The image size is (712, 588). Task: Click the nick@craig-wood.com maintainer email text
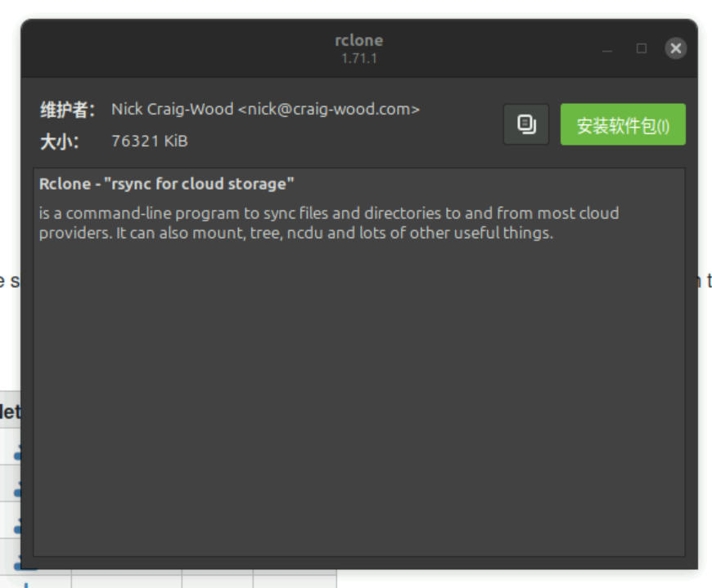point(328,110)
